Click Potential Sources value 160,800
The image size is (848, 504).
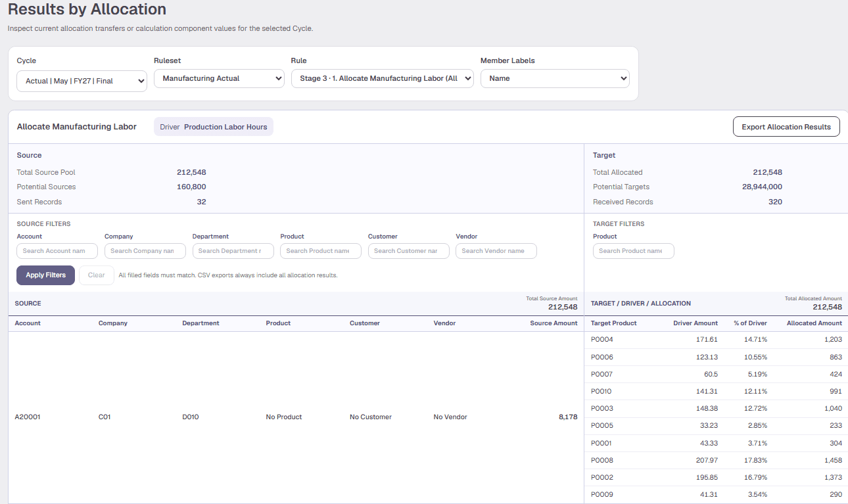(191, 187)
